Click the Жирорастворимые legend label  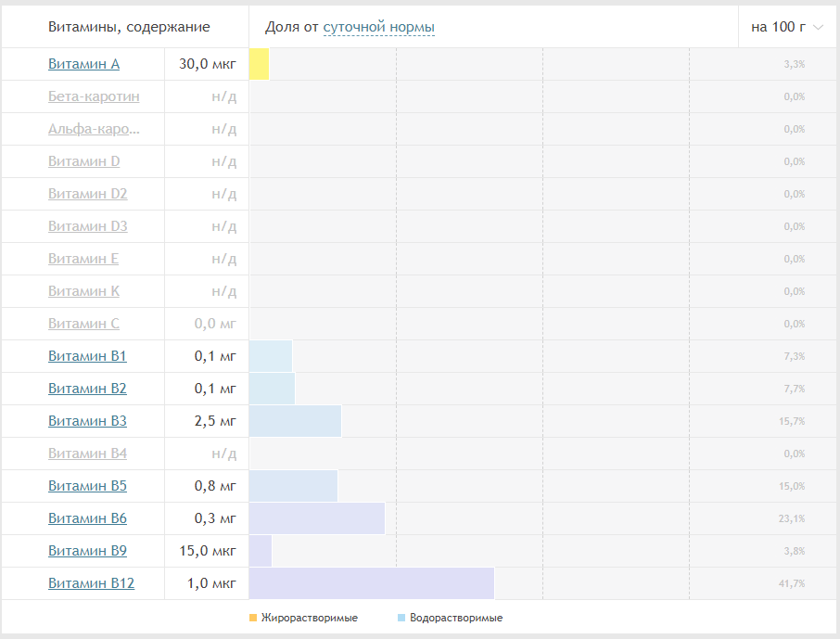tap(310, 618)
